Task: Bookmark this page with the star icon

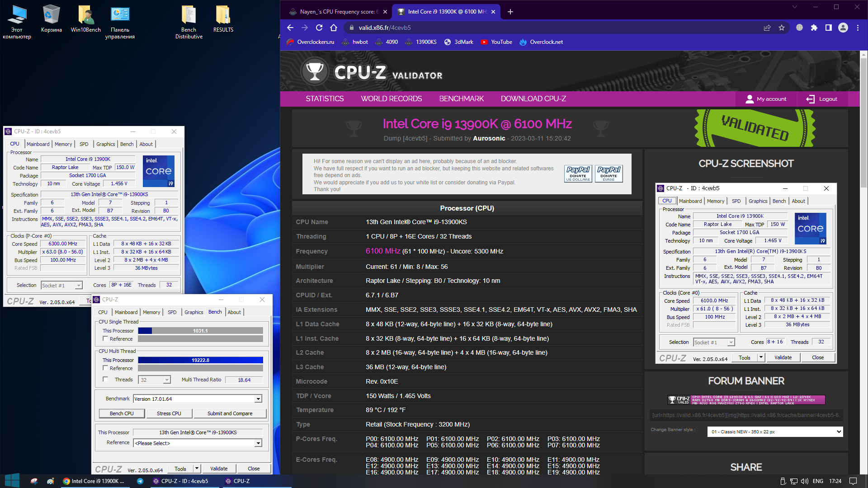Action: click(782, 28)
